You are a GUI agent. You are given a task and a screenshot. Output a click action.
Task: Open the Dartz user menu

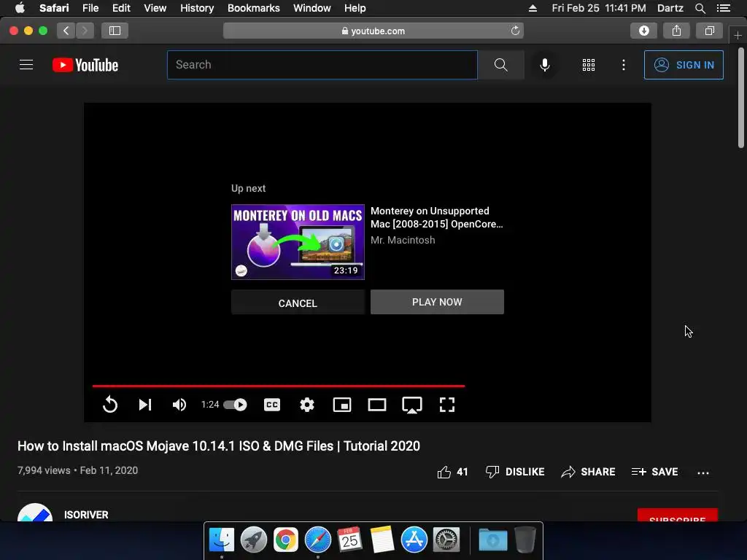(x=670, y=8)
